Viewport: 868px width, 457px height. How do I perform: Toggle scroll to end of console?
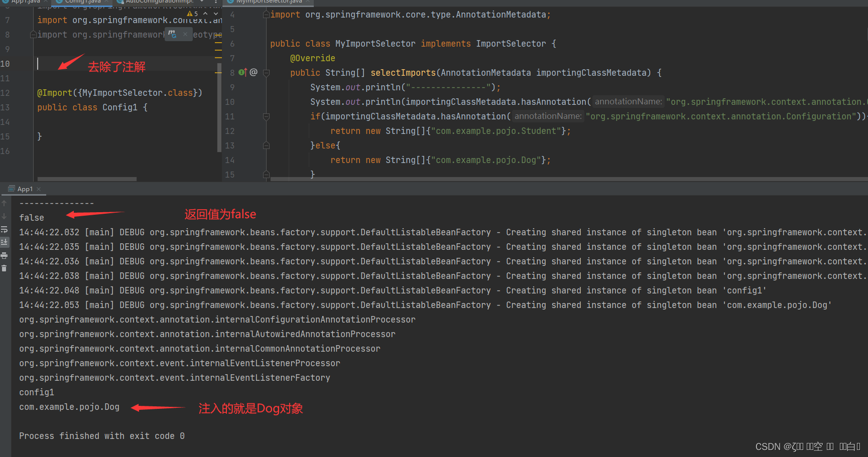(4, 242)
